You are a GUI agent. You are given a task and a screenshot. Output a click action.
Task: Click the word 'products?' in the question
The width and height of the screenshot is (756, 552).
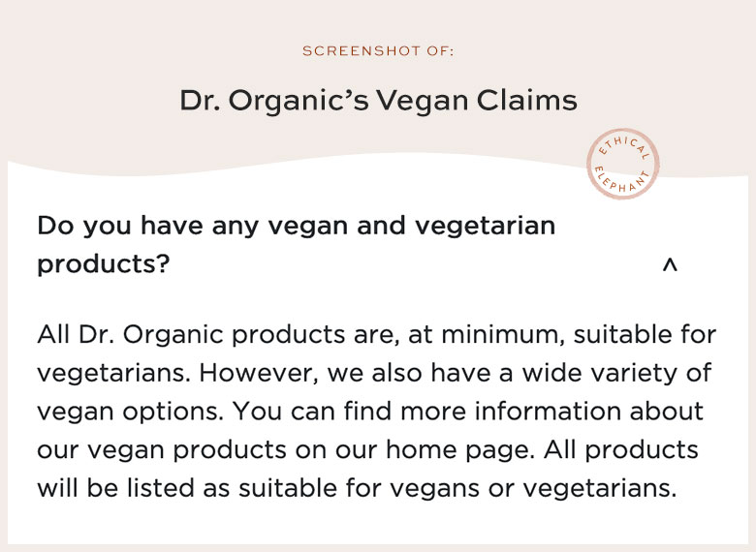(104, 264)
